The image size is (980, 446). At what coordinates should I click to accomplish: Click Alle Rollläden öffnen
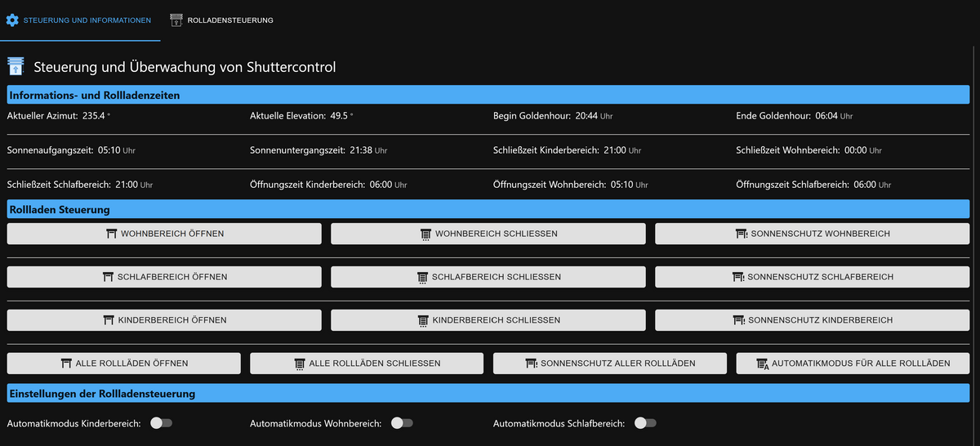click(124, 363)
